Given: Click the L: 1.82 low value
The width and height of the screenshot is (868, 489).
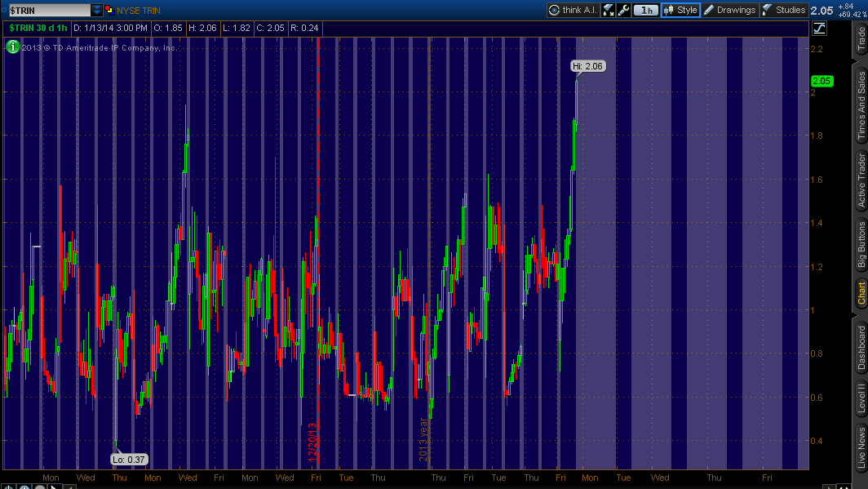Looking at the screenshot, I should [237, 28].
